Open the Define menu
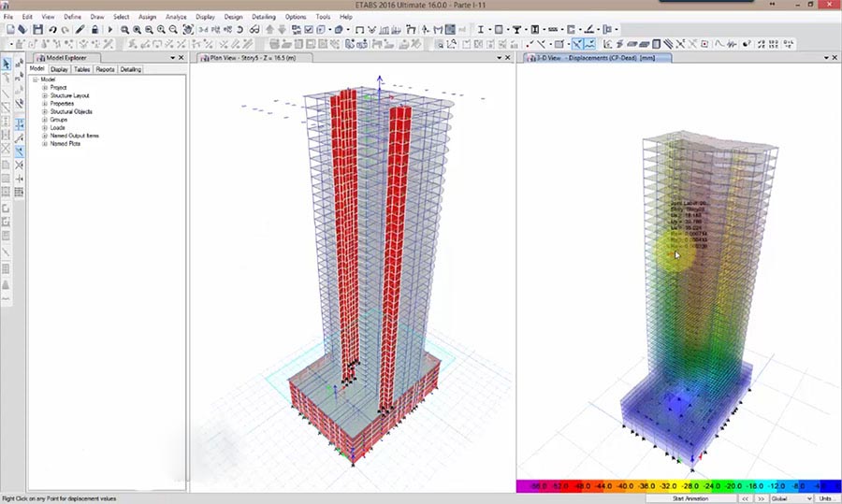This screenshot has height=504, width=842. click(72, 17)
